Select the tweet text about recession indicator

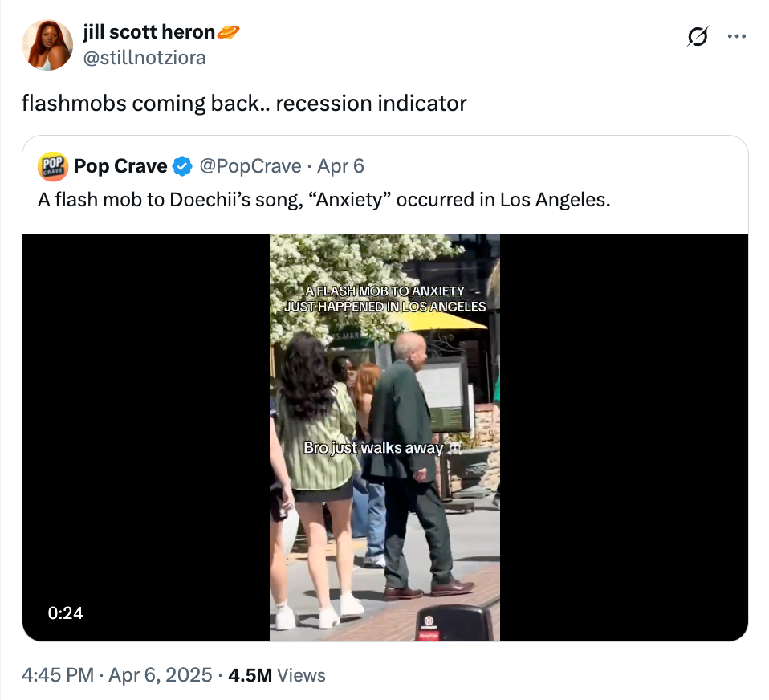243,103
